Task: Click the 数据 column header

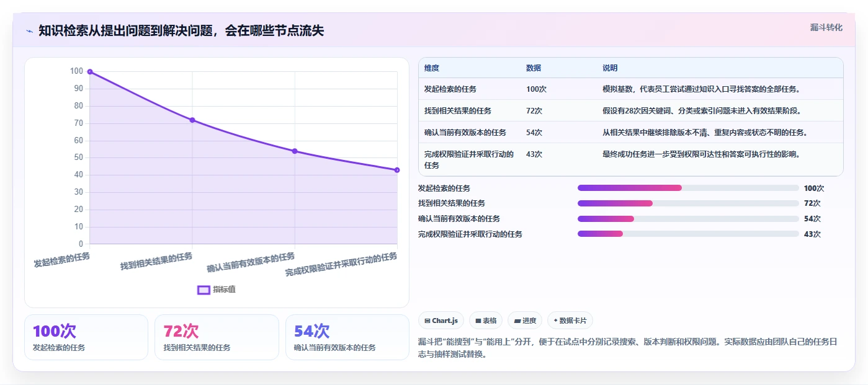Action: (x=534, y=68)
